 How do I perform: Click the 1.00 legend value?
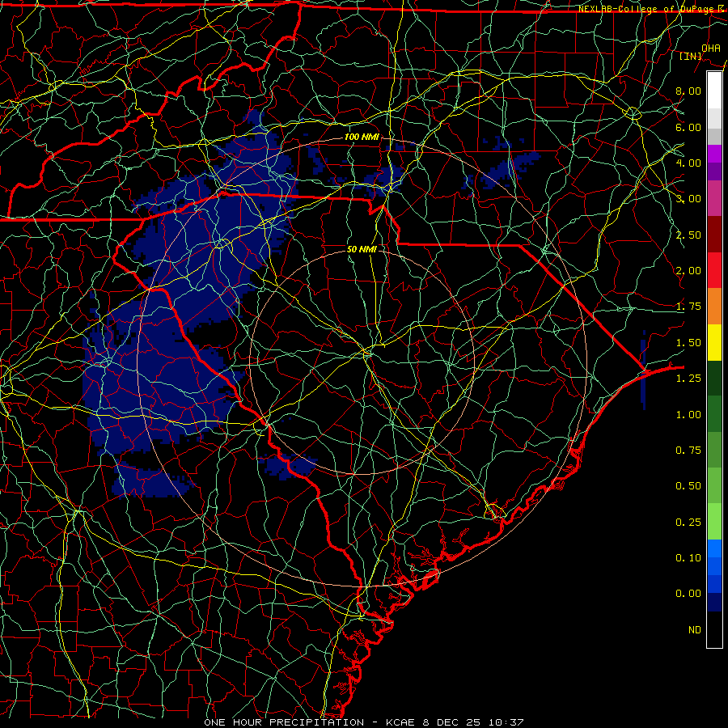(x=688, y=415)
